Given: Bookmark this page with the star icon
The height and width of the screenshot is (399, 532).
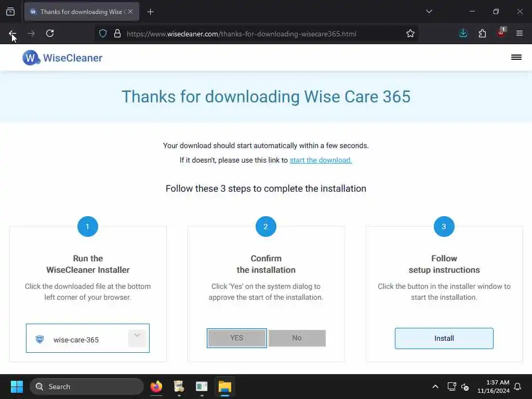Looking at the screenshot, I should (x=410, y=33).
